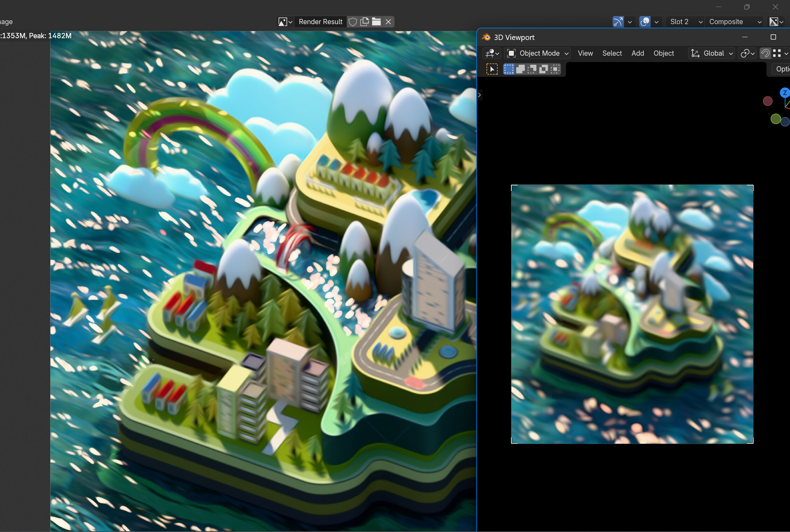Choose Set a New Selection mode icon

coord(509,69)
